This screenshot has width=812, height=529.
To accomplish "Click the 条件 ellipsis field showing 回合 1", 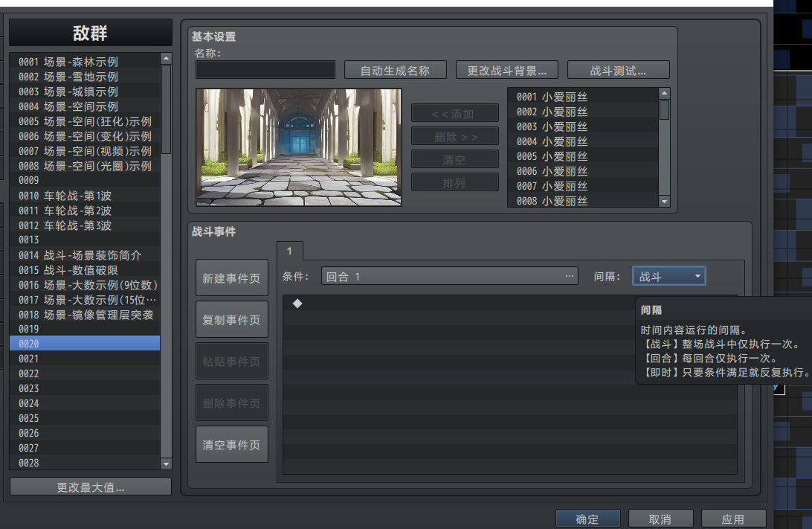I will point(450,277).
